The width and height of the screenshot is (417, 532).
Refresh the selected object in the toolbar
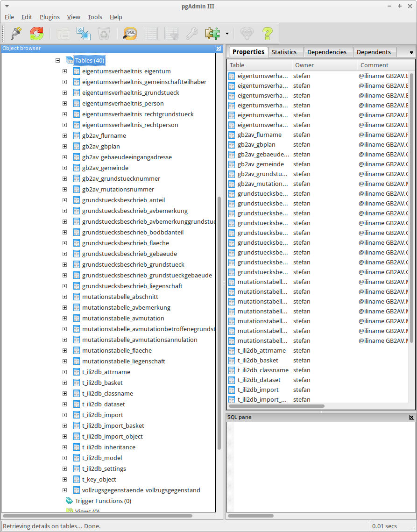pyautogui.click(x=36, y=33)
